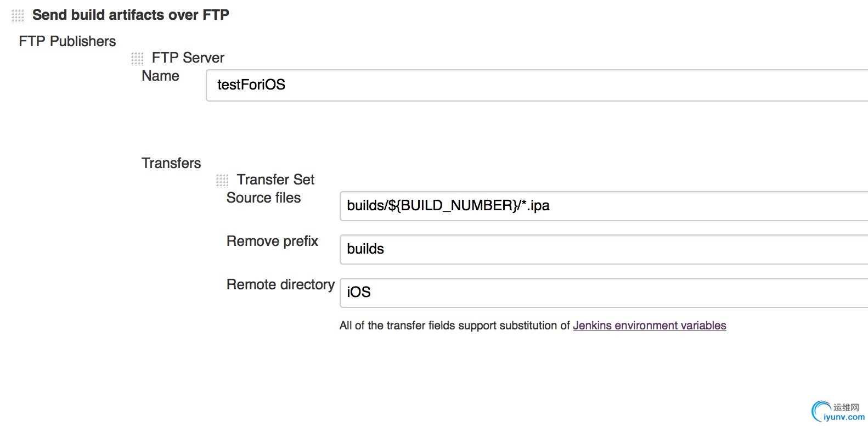
Task: Focus the Name field containing testForiOS
Action: [x=537, y=85]
